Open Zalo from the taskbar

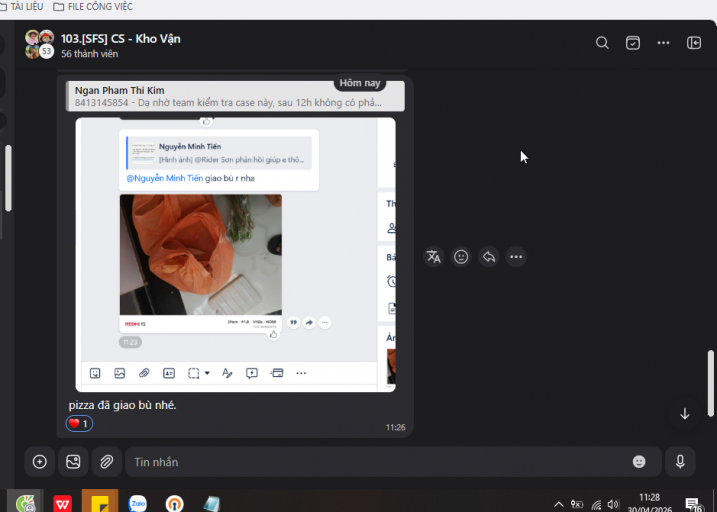(138, 503)
